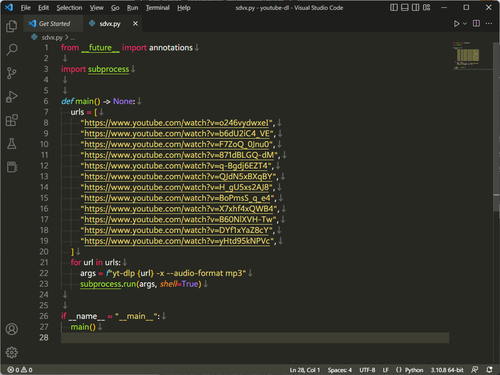Open the Run menu
Image resolution: width=500 pixels, height=375 pixels.
132,8
